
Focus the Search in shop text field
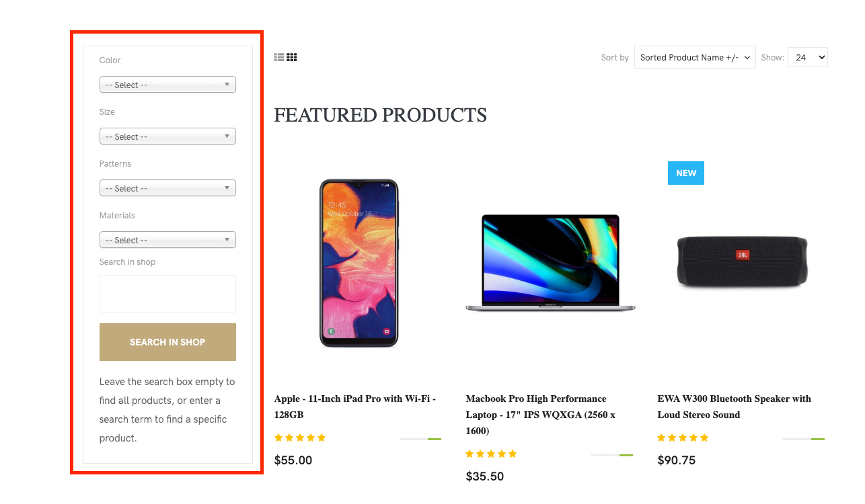coord(167,294)
